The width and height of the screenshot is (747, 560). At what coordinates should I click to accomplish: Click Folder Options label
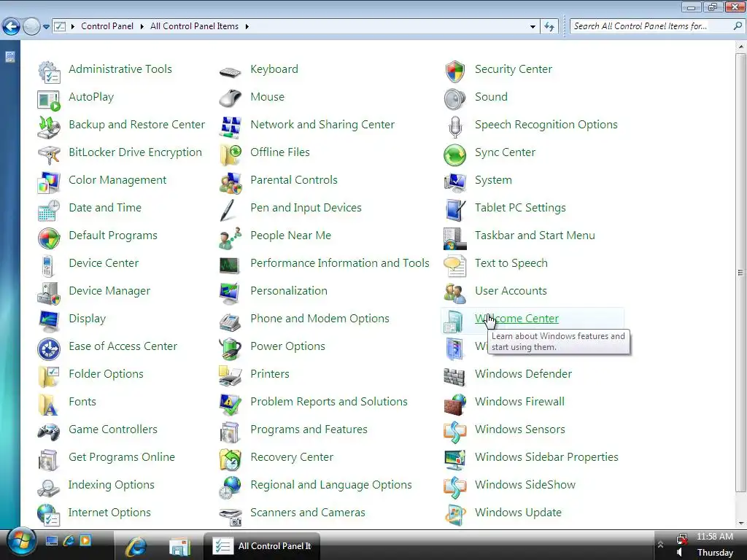tap(106, 374)
